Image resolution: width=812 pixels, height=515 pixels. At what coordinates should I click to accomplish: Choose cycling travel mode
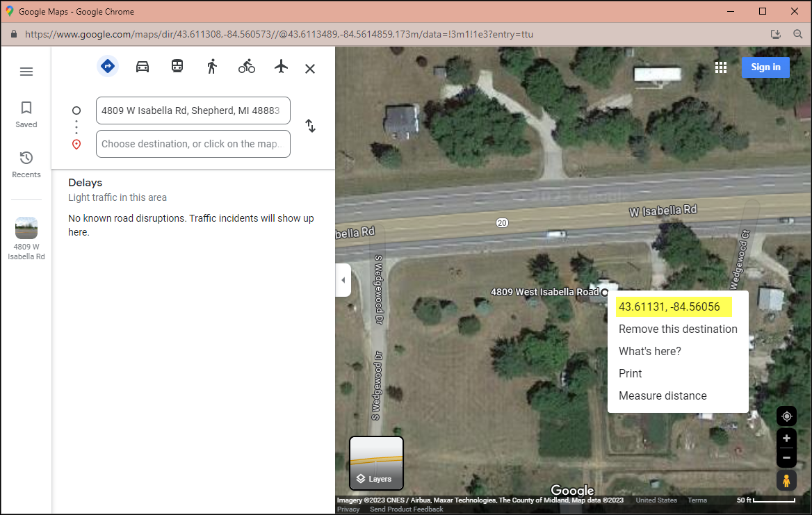[247, 66]
